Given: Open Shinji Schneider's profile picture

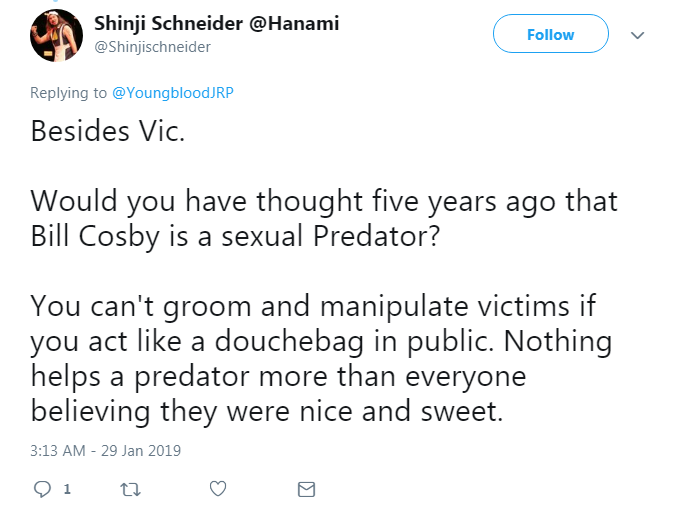Looking at the screenshot, I should [56, 35].
